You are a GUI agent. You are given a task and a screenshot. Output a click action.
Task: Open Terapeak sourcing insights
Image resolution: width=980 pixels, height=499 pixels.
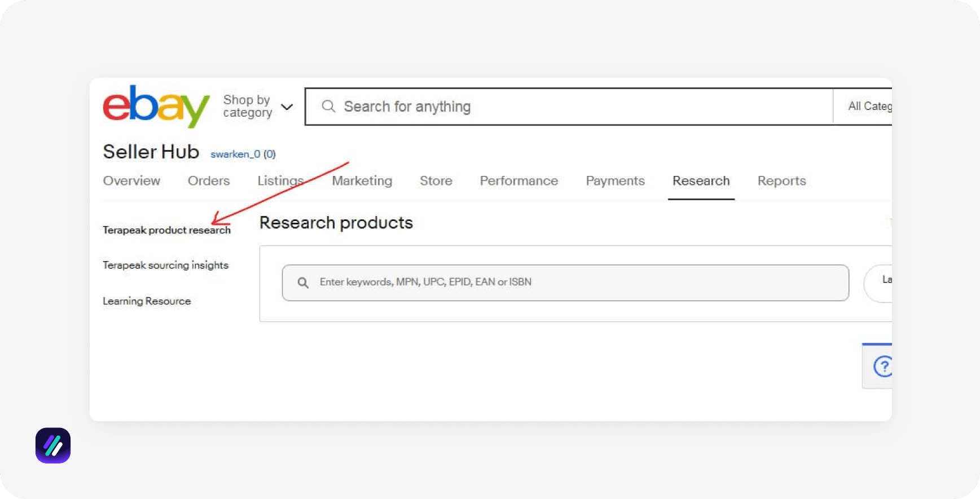click(x=165, y=265)
